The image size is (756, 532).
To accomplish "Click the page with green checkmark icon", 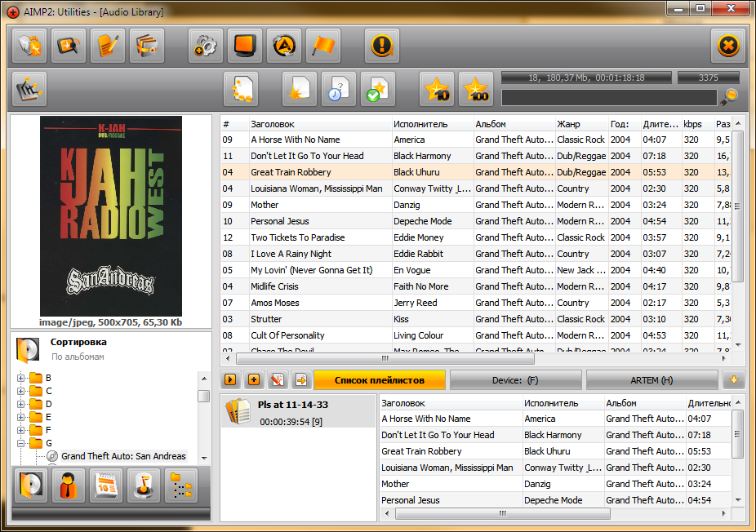I will 378,89.
